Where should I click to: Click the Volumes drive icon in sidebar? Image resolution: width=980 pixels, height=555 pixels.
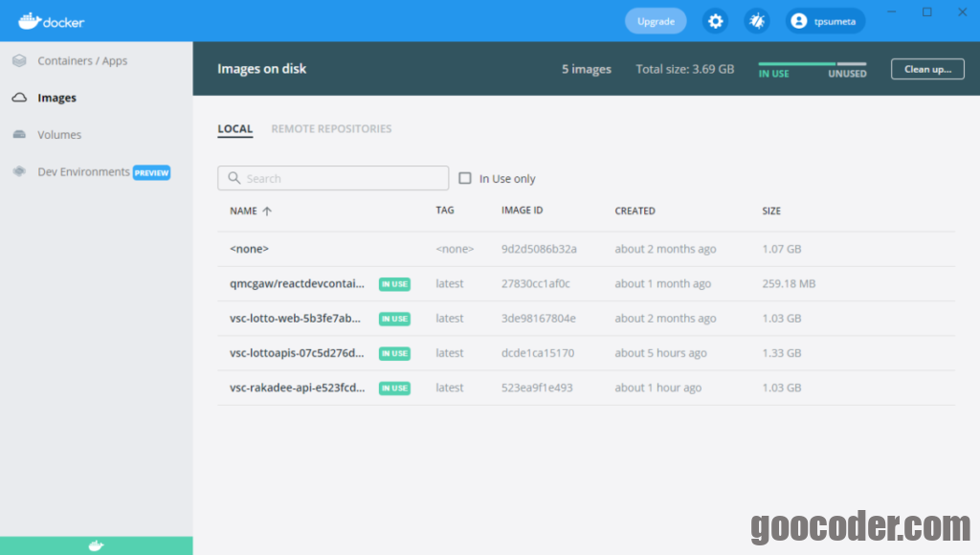coord(19,135)
